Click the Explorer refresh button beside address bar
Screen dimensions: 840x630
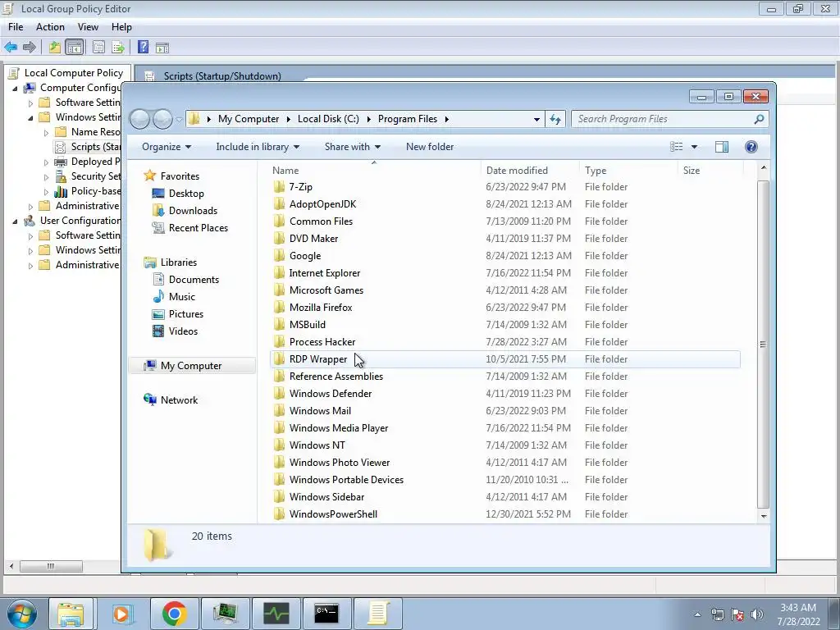(x=555, y=119)
